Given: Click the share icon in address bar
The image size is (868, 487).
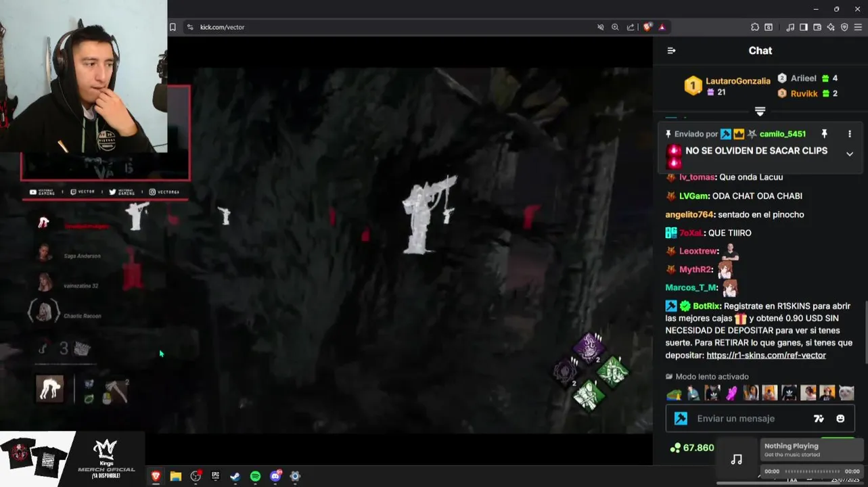Looking at the screenshot, I should pyautogui.click(x=631, y=27).
